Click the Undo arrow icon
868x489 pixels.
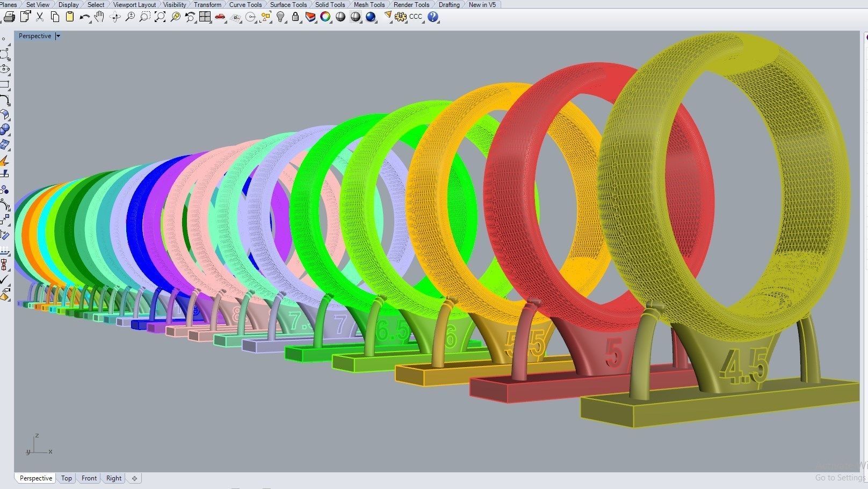(x=84, y=17)
